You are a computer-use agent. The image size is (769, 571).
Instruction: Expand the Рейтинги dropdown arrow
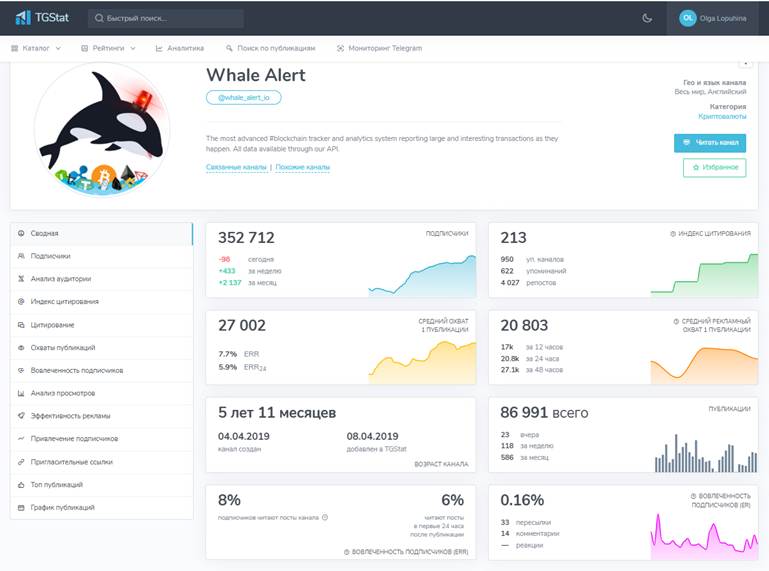pyautogui.click(x=133, y=48)
